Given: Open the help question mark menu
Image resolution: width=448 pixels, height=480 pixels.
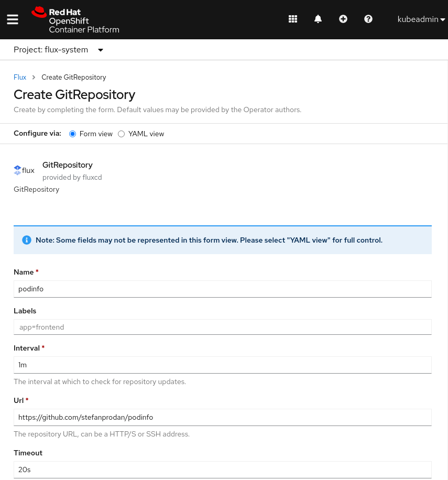Looking at the screenshot, I should click(368, 19).
